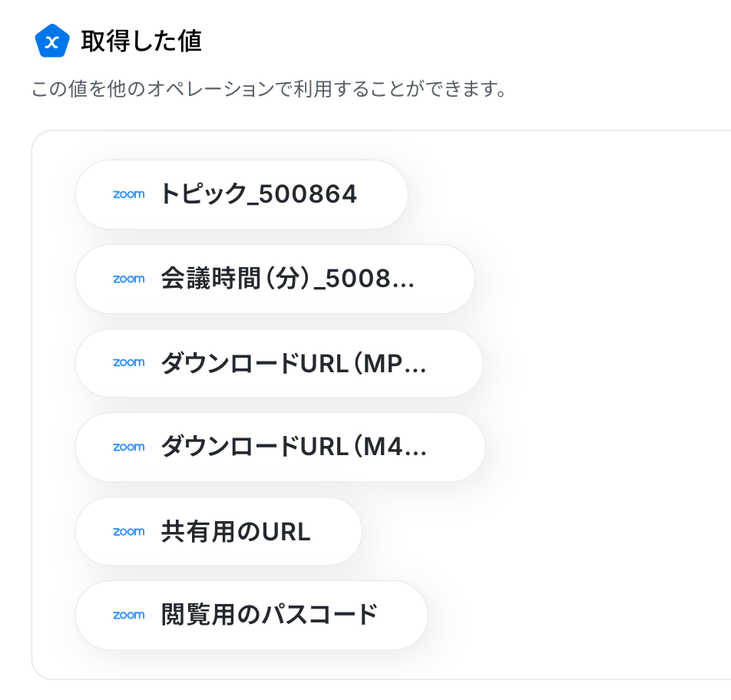This screenshot has height=700, width=731.
Task: Click the Zoom logo on the ダウンロードURL(M4… chip
Action: [x=129, y=447]
